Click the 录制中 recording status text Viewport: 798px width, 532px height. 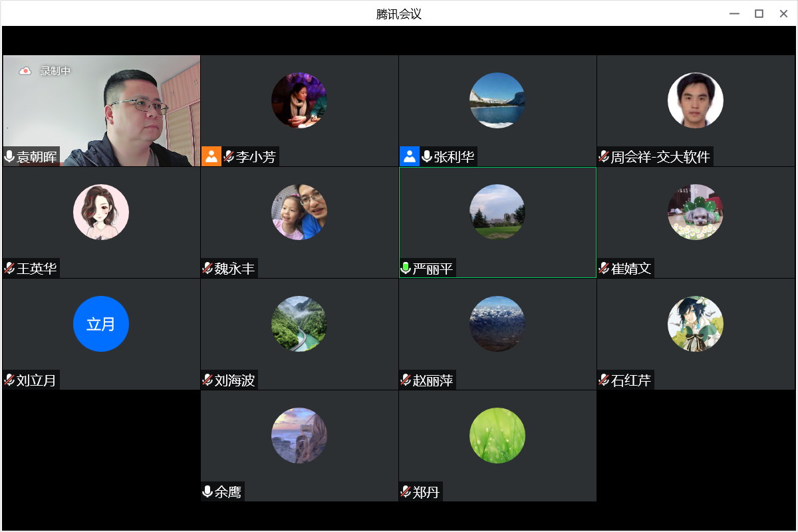tap(55, 70)
